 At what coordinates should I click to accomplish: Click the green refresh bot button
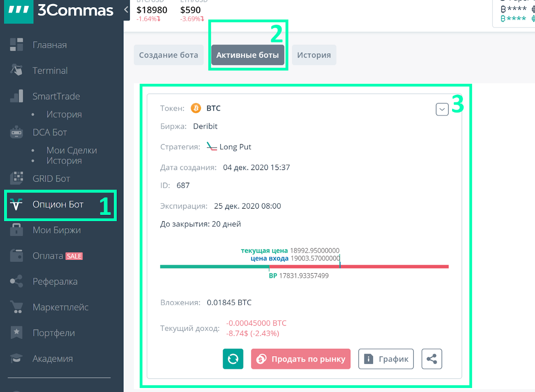[233, 359]
